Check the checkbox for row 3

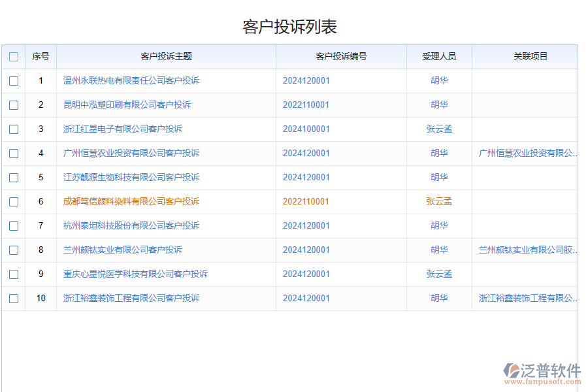[13, 129]
